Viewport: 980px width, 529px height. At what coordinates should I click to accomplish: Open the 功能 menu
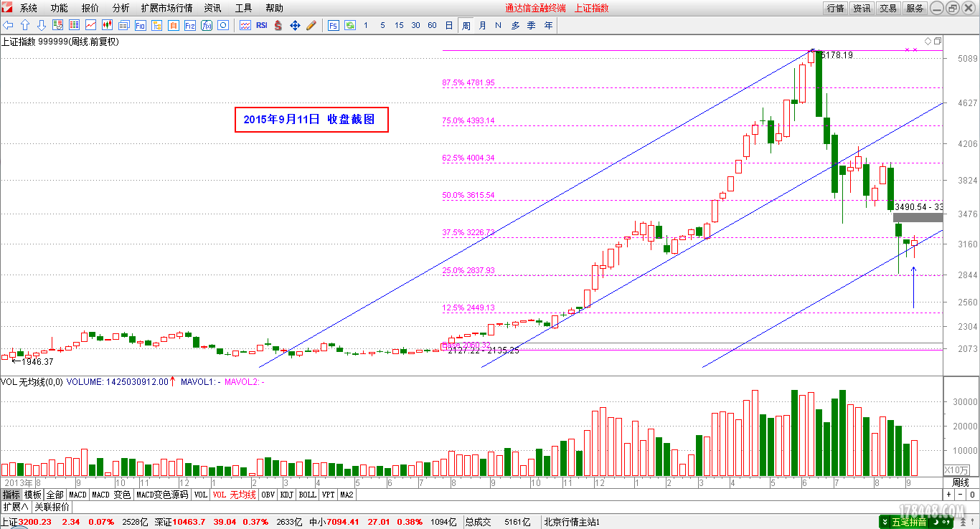click(60, 9)
